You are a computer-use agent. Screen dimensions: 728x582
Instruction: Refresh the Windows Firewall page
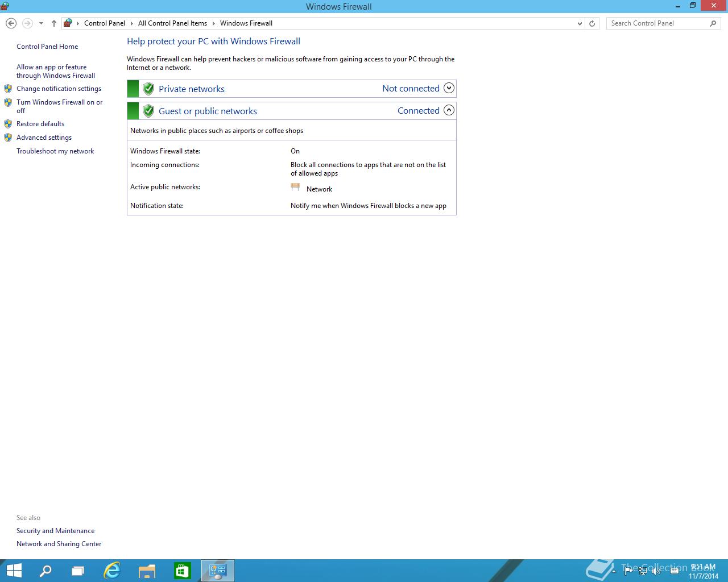tap(592, 23)
